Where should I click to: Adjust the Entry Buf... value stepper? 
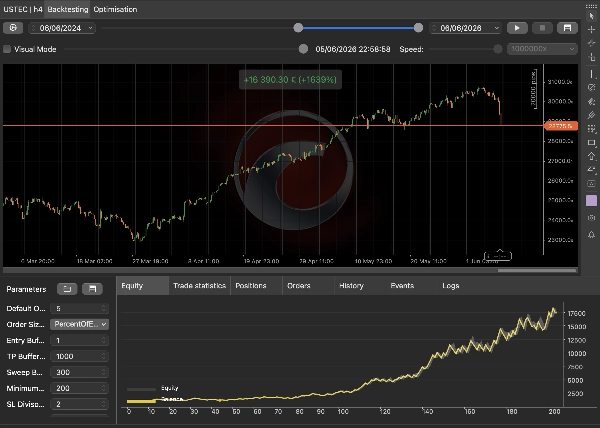103,340
